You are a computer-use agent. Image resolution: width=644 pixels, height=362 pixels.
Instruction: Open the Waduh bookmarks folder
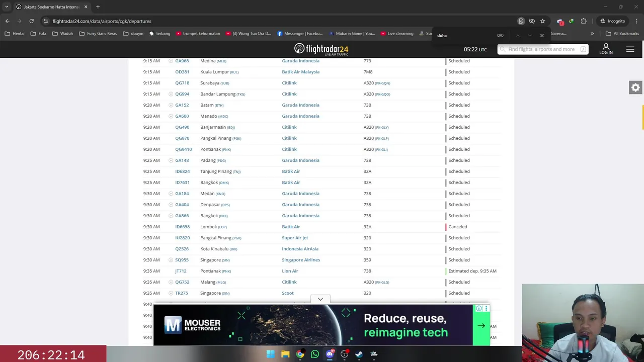pyautogui.click(x=62, y=34)
